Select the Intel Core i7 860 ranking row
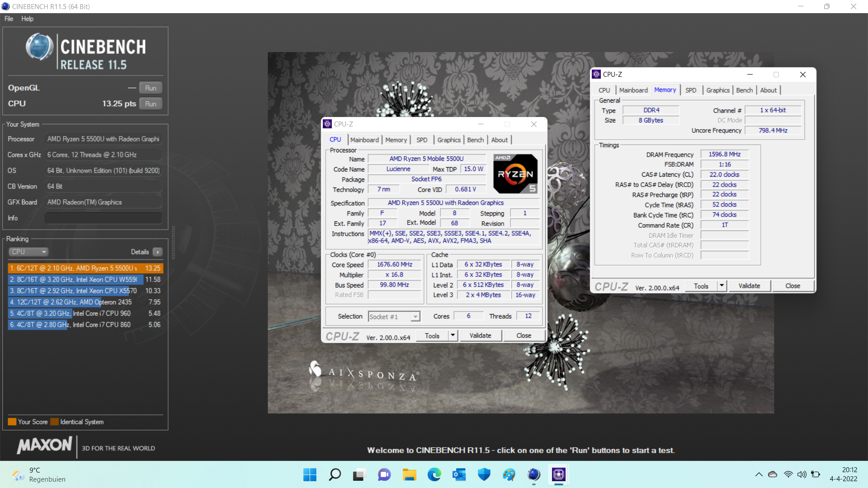The height and width of the screenshot is (488, 868). 85,324
